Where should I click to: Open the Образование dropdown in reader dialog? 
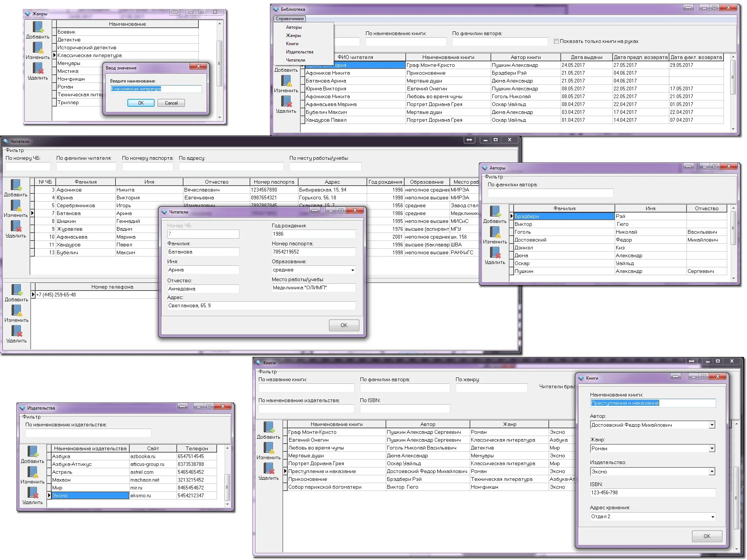(352, 270)
